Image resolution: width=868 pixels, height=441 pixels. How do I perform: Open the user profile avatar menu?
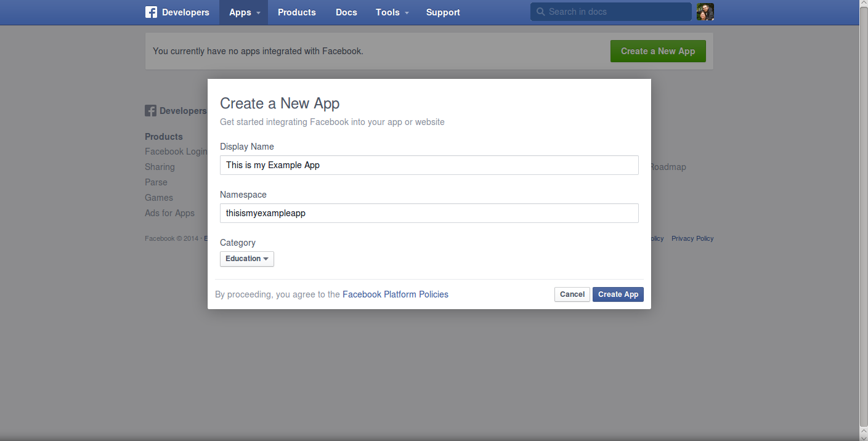point(705,12)
